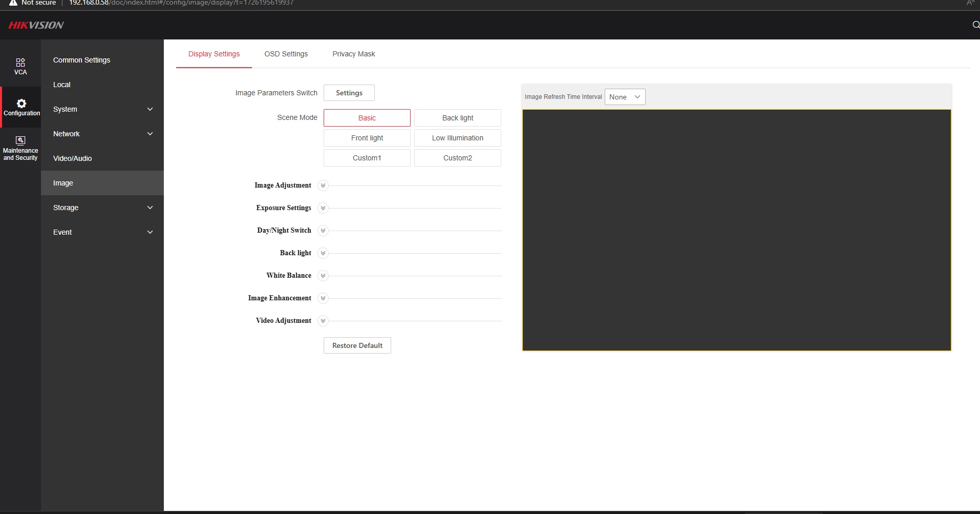The width and height of the screenshot is (980, 514).
Task: Click the Restore Default button
Action: tap(357, 345)
